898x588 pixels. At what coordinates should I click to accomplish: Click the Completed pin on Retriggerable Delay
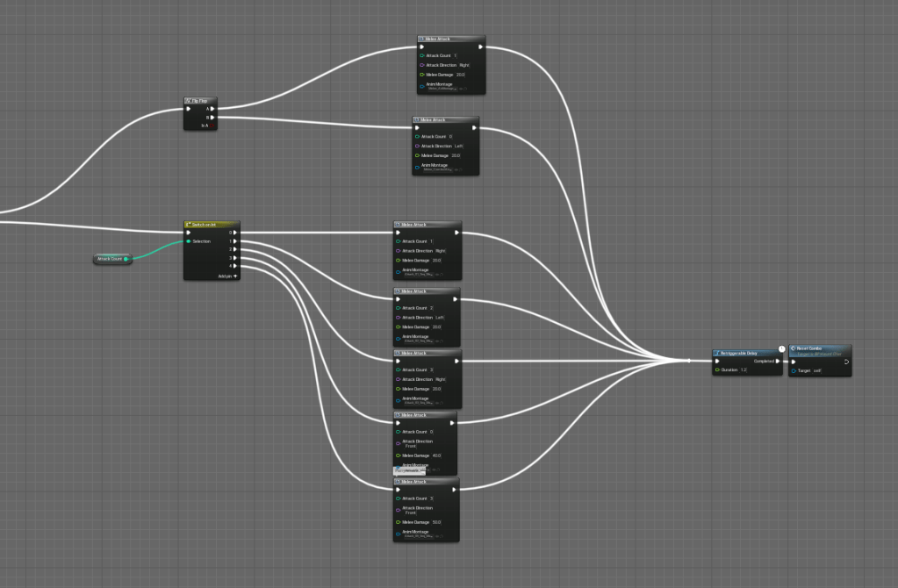point(777,361)
